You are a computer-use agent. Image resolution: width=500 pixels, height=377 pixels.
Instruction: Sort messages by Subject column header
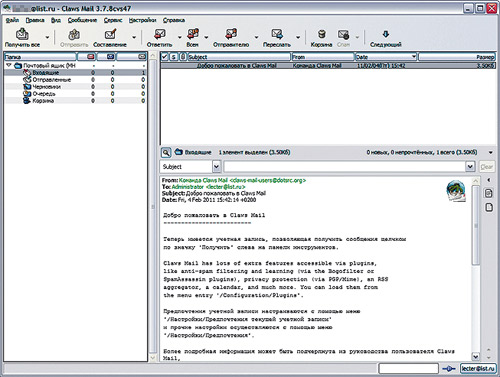point(239,57)
